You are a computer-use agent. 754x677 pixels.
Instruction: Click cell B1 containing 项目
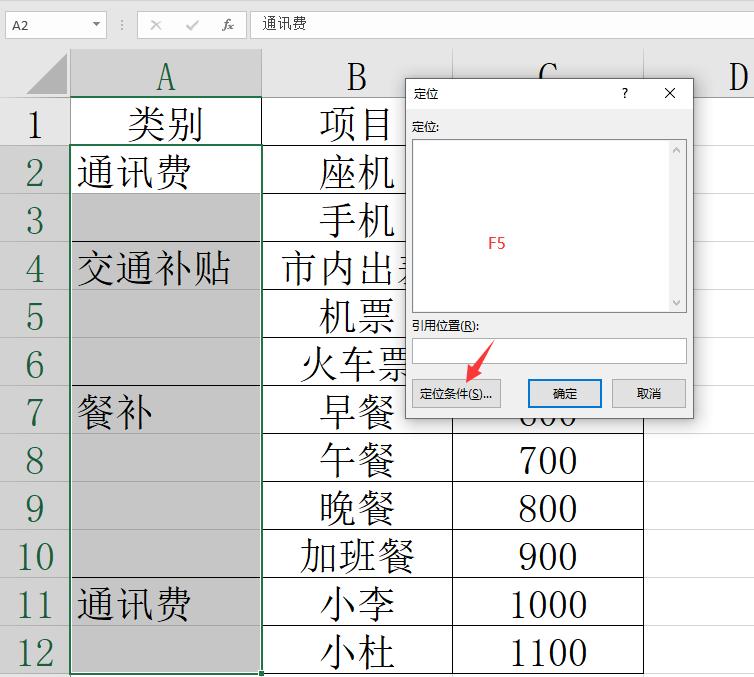334,122
